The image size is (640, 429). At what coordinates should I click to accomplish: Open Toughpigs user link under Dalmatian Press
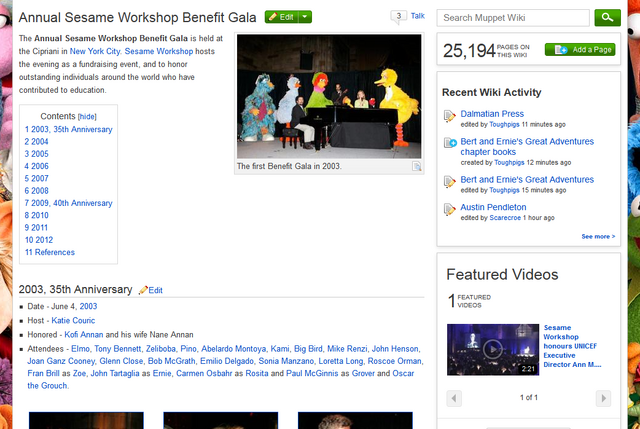point(504,124)
